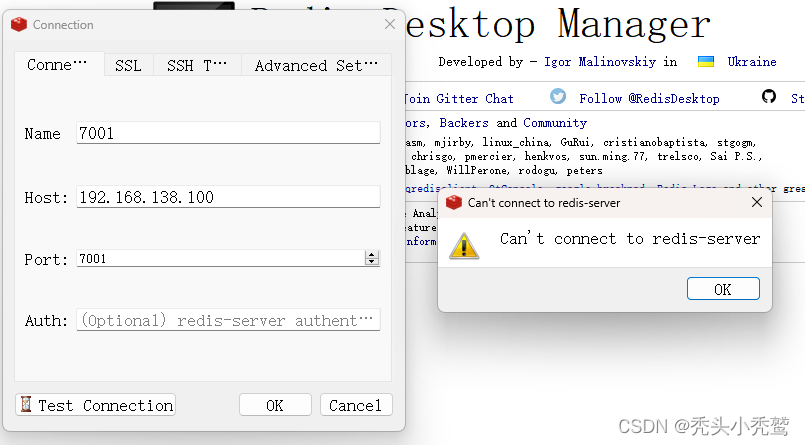Click the Test Connection button
The image size is (805, 445).
tap(95, 405)
